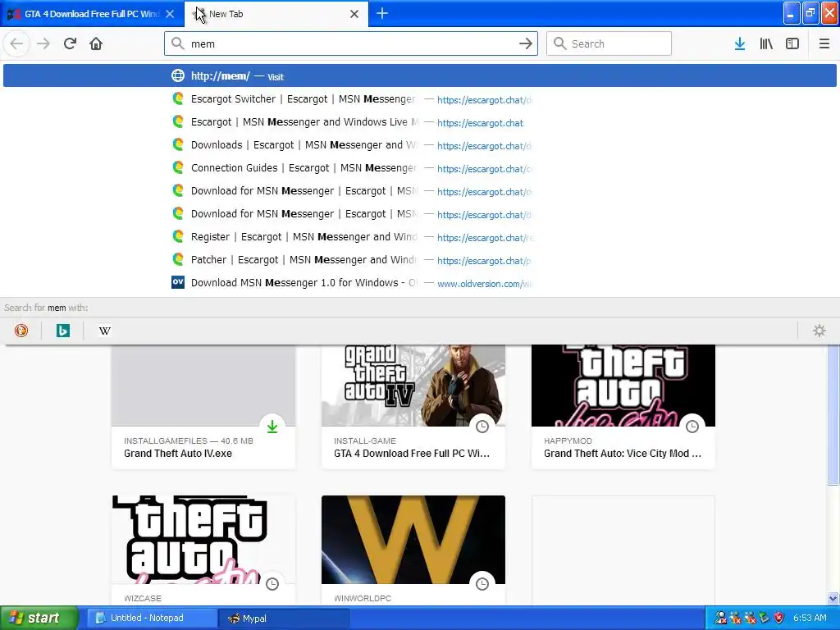Viewport: 840px width, 630px height.
Task: Reload the current page
Action: 70,43
